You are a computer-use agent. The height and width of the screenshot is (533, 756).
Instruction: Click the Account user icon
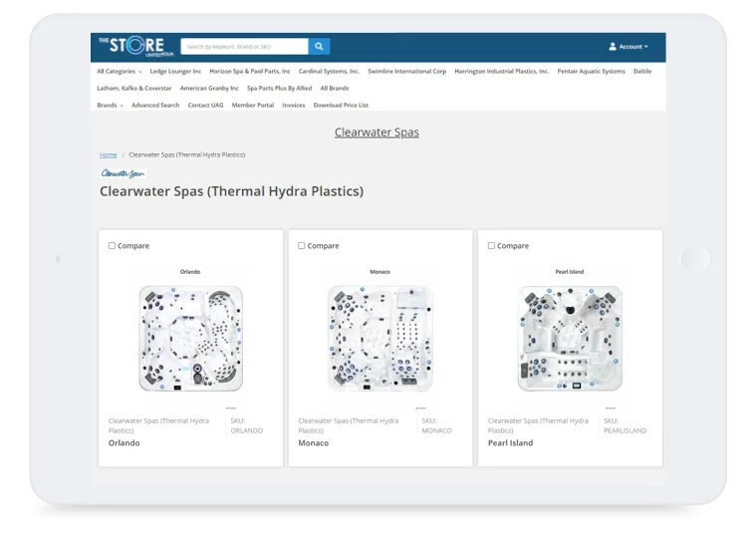click(613, 47)
